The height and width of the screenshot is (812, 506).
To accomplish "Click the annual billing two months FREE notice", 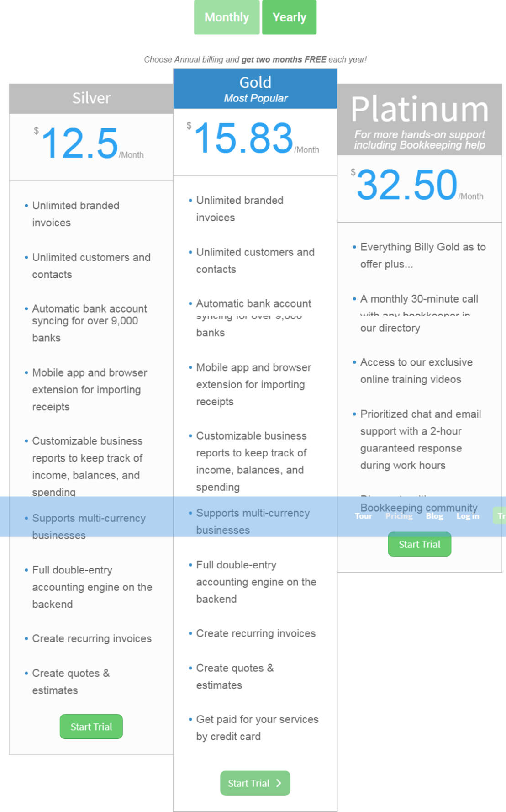I will (x=255, y=59).
